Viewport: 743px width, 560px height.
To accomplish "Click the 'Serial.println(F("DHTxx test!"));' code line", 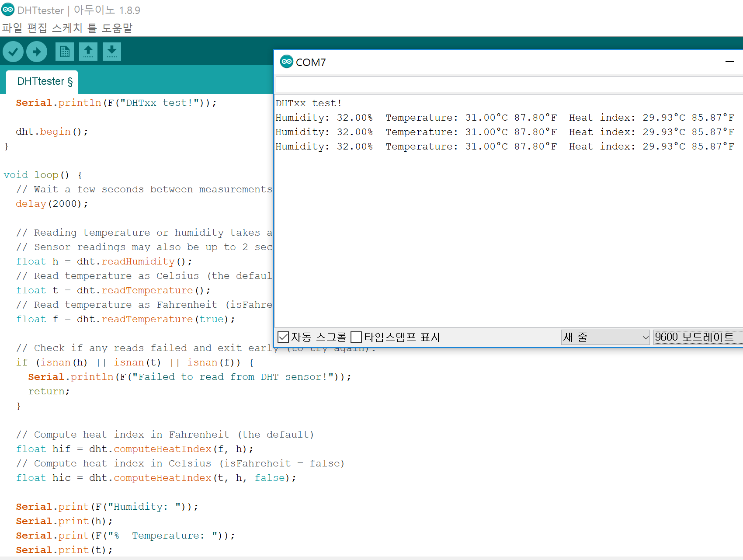I will click(116, 103).
